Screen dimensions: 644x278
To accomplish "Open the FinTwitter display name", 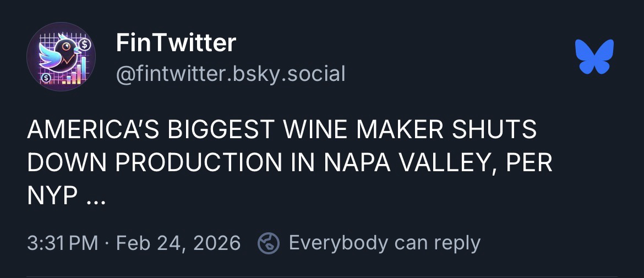I will (x=176, y=43).
